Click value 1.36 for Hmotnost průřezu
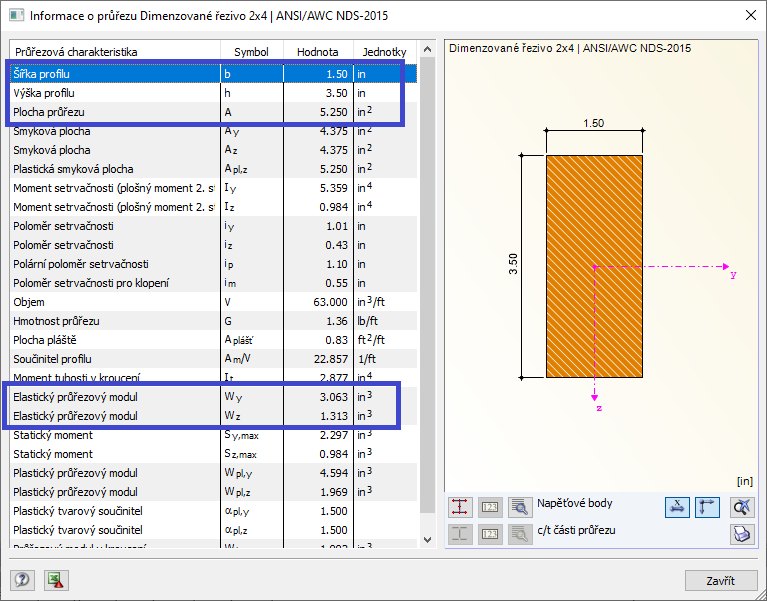 click(x=337, y=321)
